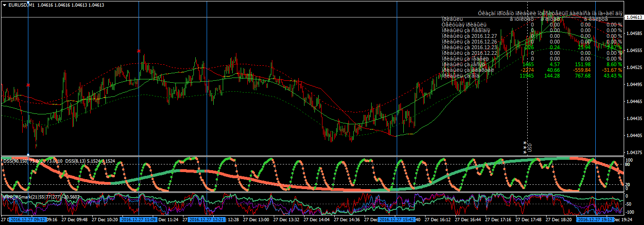The height and width of the screenshot is (225, 644).
Task: Click the 2016.12.27 12:21 time label
Action: (206, 220)
